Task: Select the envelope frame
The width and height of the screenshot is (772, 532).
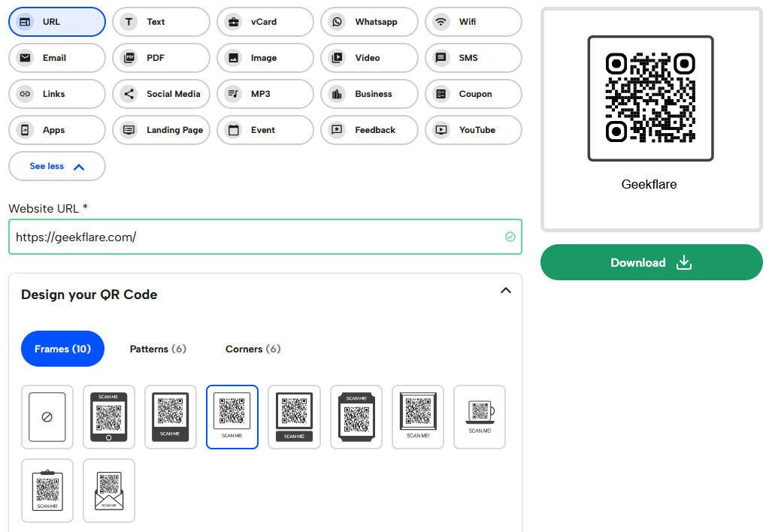Action: [109, 491]
